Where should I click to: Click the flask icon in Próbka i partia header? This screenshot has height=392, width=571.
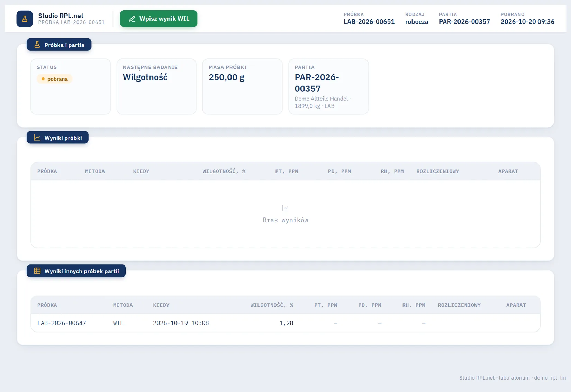pyautogui.click(x=37, y=45)
